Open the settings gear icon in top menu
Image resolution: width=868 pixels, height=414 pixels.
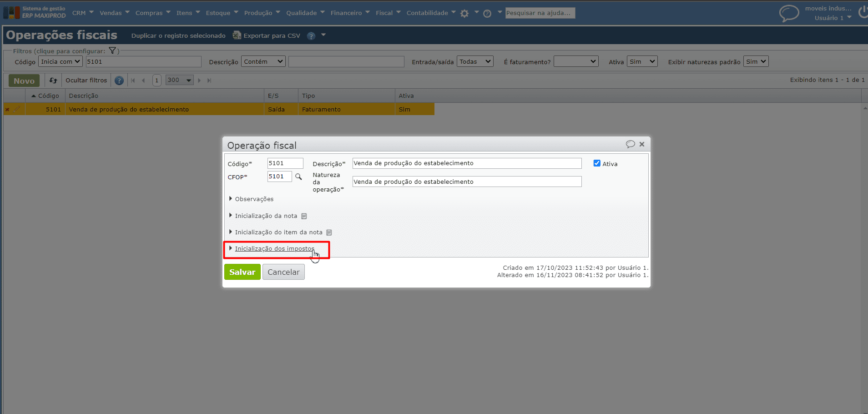(464, 14)
